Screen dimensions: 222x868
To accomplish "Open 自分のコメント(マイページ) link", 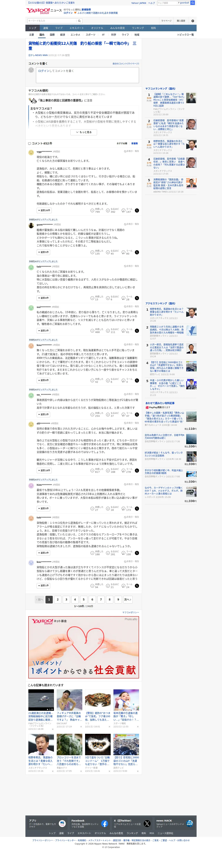I will [126, 64].
